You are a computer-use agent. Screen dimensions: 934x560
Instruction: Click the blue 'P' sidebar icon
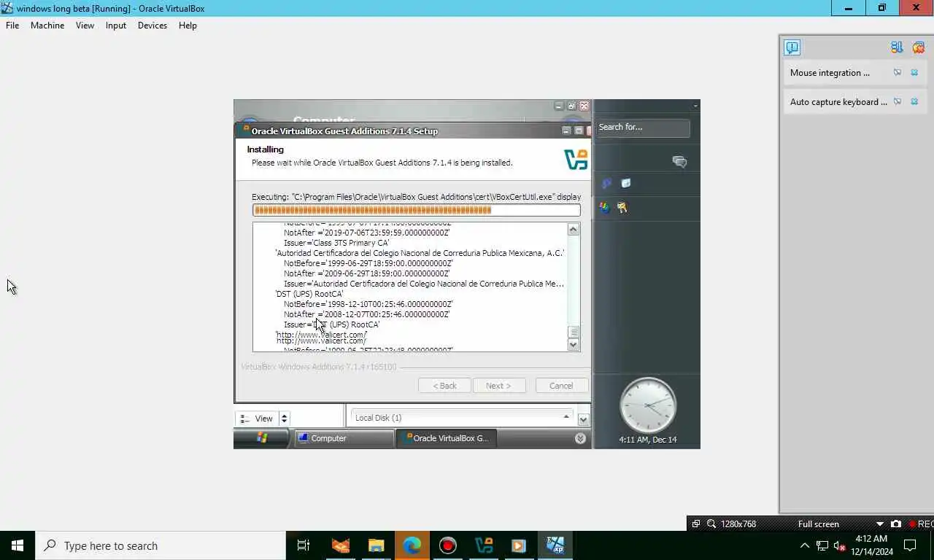click(x=606, y=184)
